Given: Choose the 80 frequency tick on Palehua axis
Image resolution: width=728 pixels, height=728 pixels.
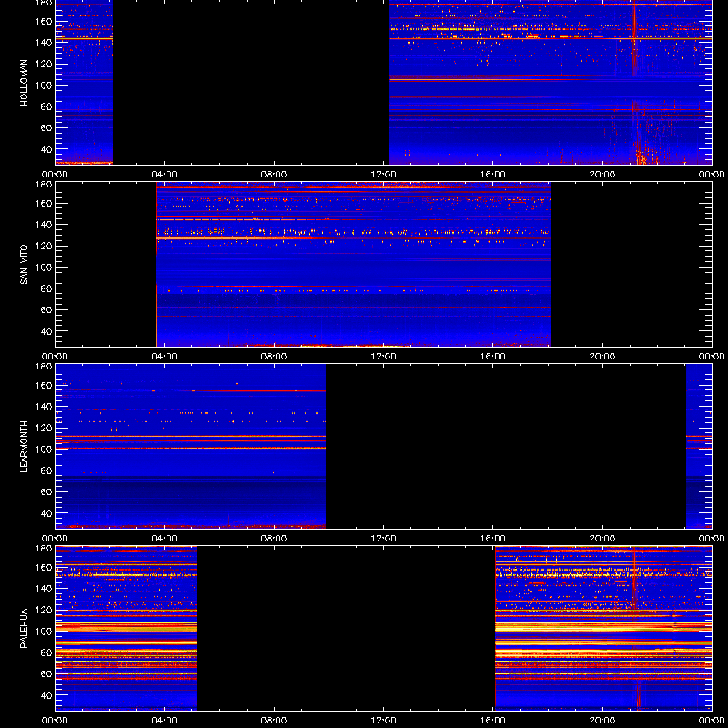Looking at the screenshot, I should point(46,652).
